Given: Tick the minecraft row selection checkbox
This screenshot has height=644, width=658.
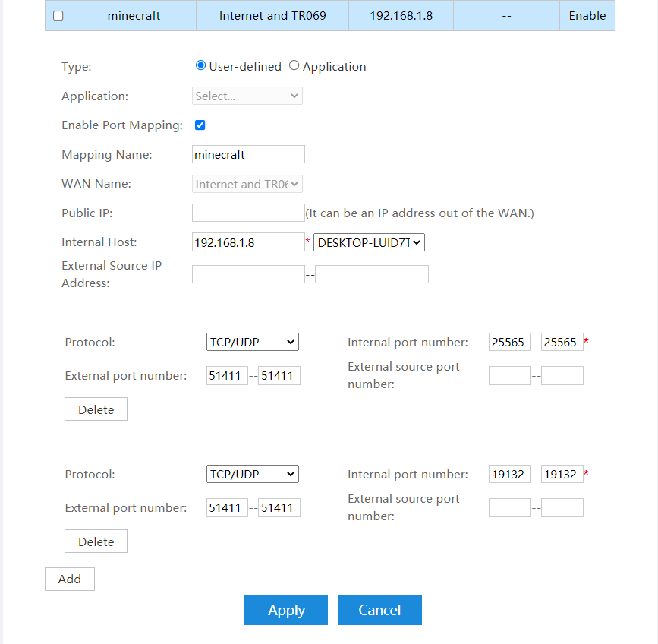Looking at the screenshot, I should [x=58, y=16].
